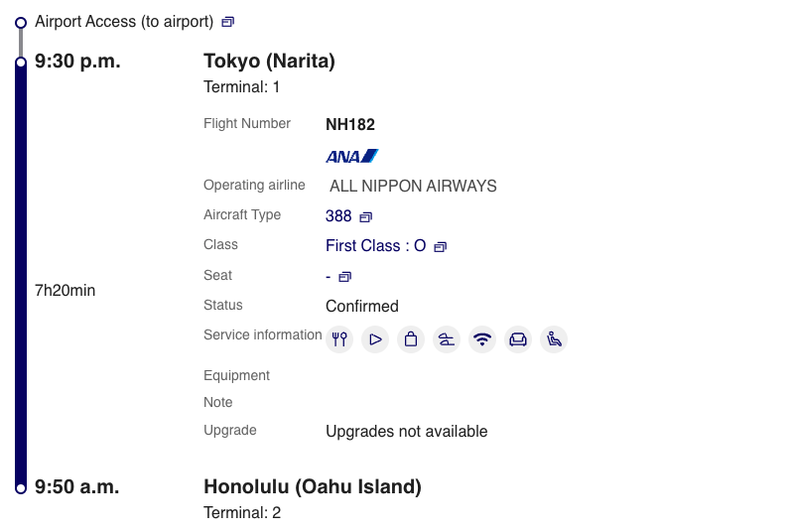Click the Airport Access timeline marker
This screenshot has width=792, height=532.
[x=21, y=23]
